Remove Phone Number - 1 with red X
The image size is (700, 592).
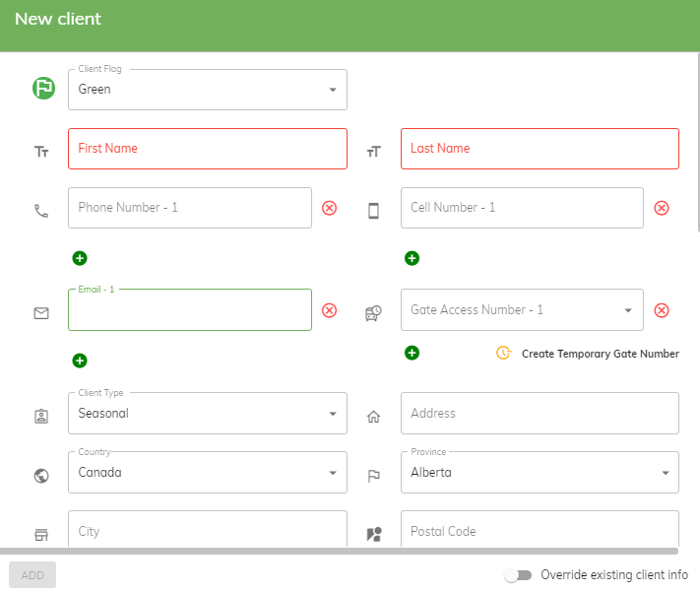tap(330, 208)
